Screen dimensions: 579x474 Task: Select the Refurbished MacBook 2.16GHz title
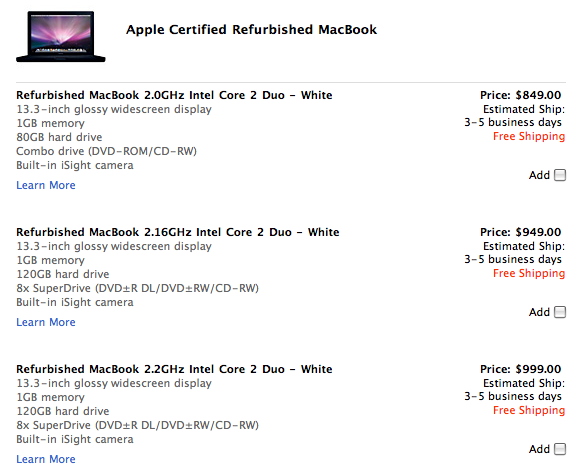point(178,232)
